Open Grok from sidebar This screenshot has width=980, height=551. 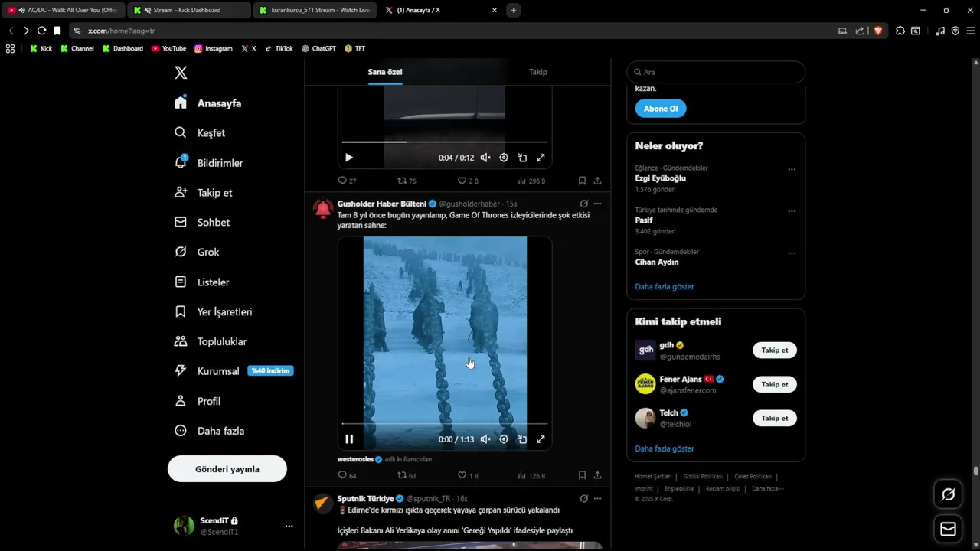point(197,252)
